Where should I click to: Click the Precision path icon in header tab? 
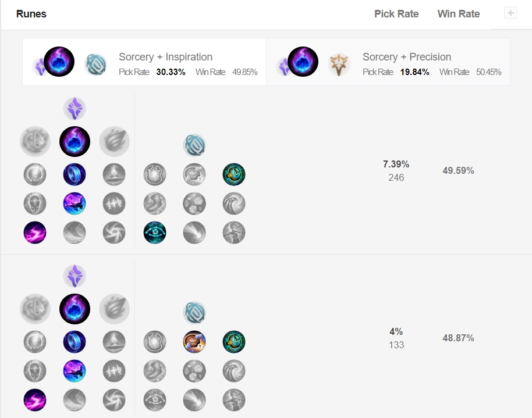(339, 65)
